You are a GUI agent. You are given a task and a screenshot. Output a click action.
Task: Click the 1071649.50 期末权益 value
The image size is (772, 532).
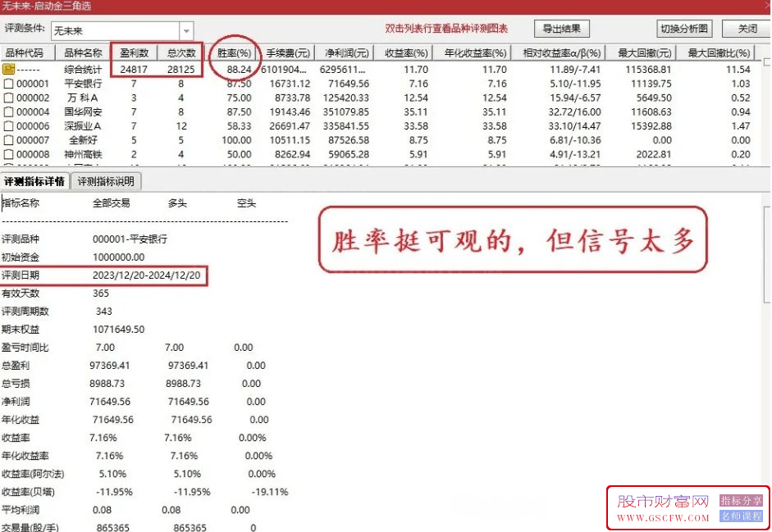point(119,330)
